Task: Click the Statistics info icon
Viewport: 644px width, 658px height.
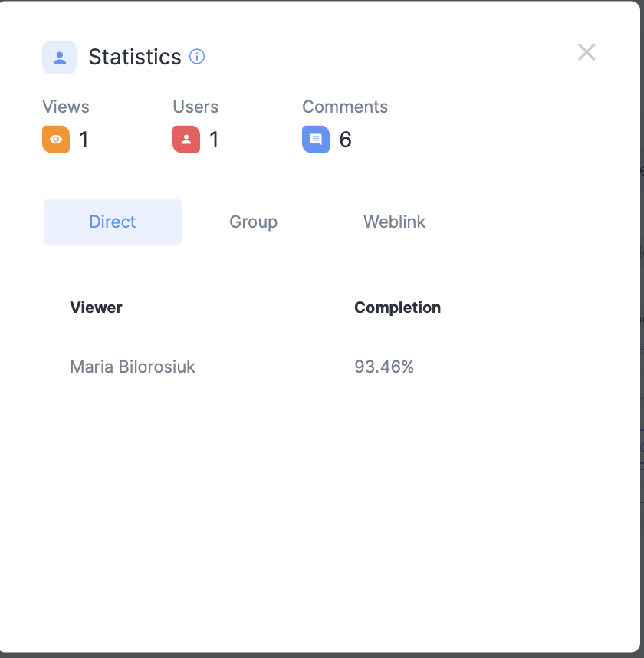Action: tap(197, 57)
